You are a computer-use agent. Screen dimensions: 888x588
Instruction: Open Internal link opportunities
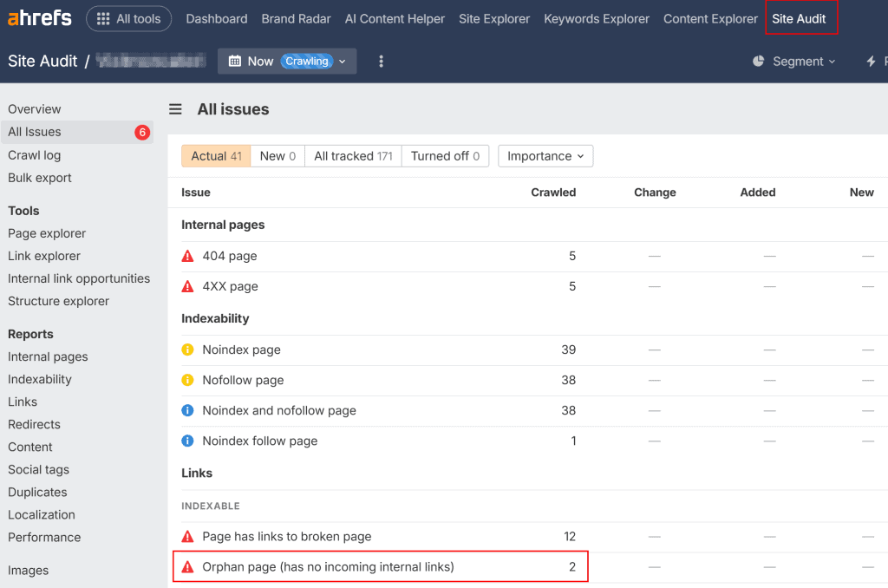tap(79, 278)
